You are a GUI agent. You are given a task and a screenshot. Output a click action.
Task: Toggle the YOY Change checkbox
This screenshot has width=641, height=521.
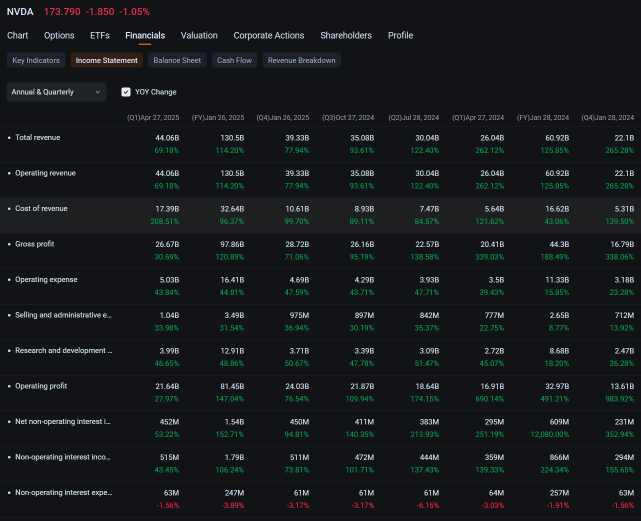126,92
